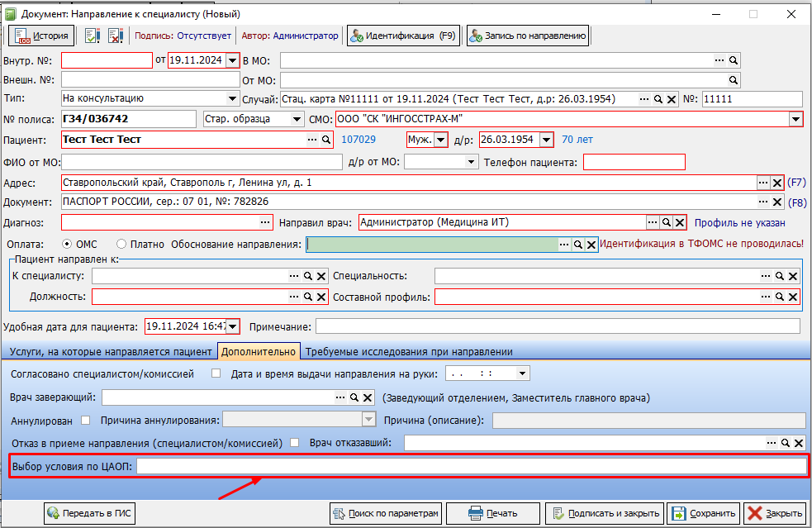Click the Телефон пациента input field

[634, 162]
